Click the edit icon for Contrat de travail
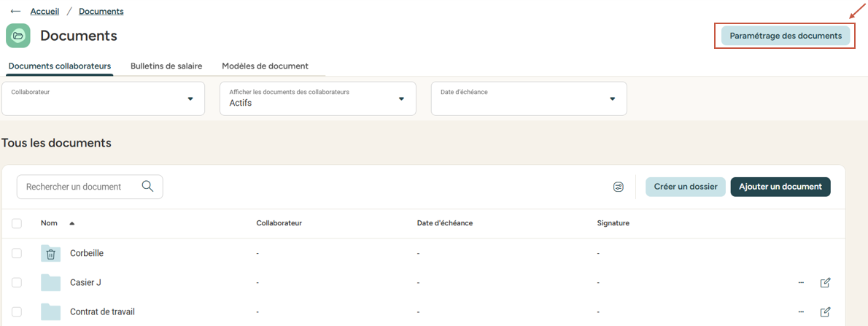The width and height of the screenshot is (868, 326). click(825, 311)
